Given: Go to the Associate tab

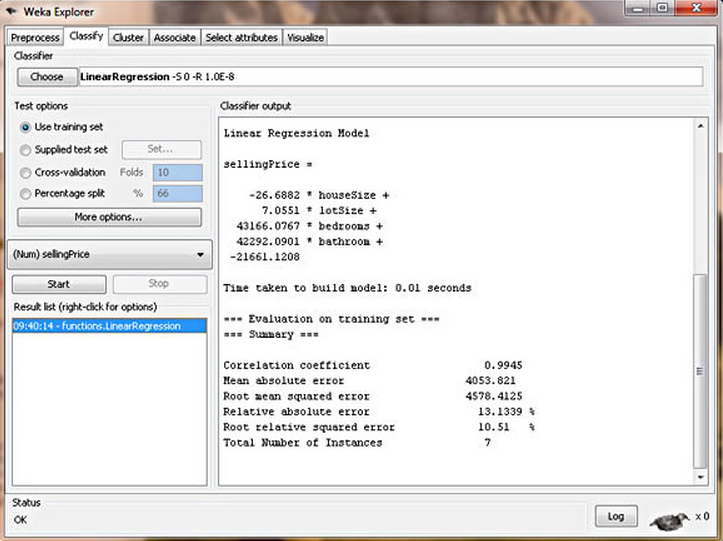Looking at the screenshot, I should point(174,37).
